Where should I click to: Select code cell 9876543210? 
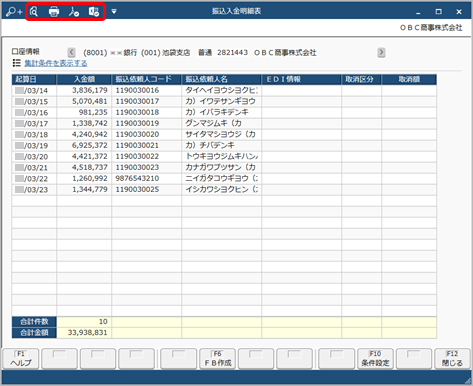tap(146, 178)
